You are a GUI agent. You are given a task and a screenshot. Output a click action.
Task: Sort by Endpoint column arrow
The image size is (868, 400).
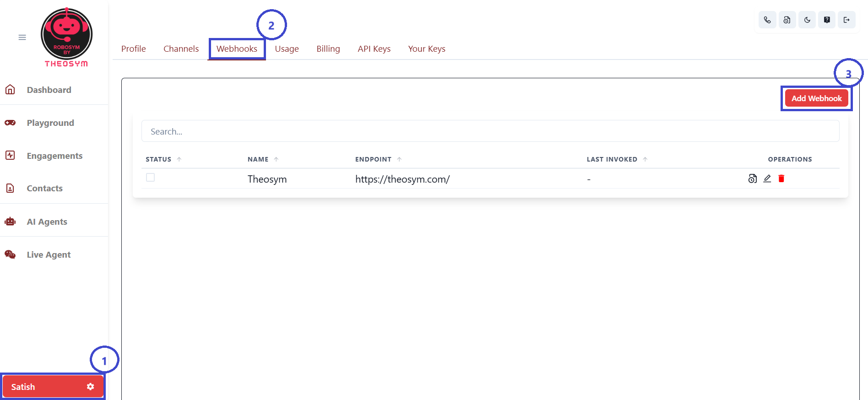(399, 159)
